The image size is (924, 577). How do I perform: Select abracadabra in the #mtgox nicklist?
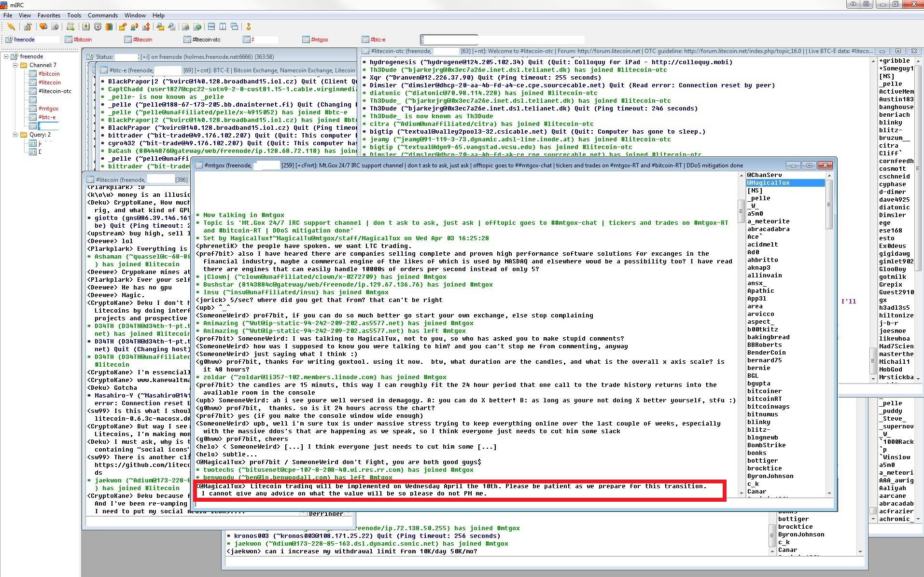pos(768,229)
